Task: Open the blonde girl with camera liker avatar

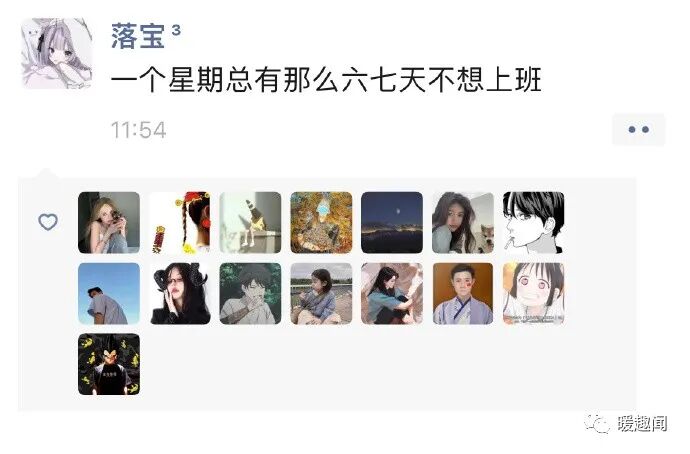Action: coord(109,223)
